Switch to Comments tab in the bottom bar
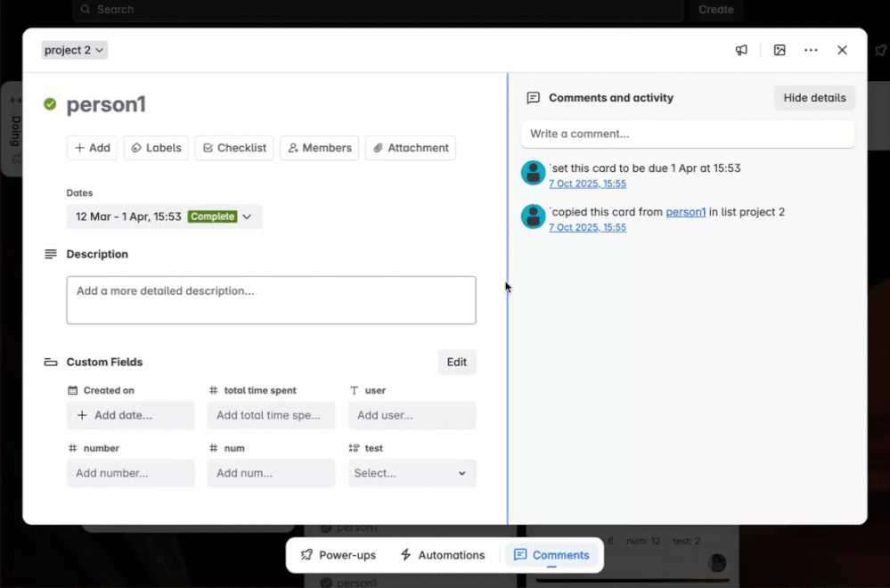Screen dimensions: 890x588 point(551,555)
